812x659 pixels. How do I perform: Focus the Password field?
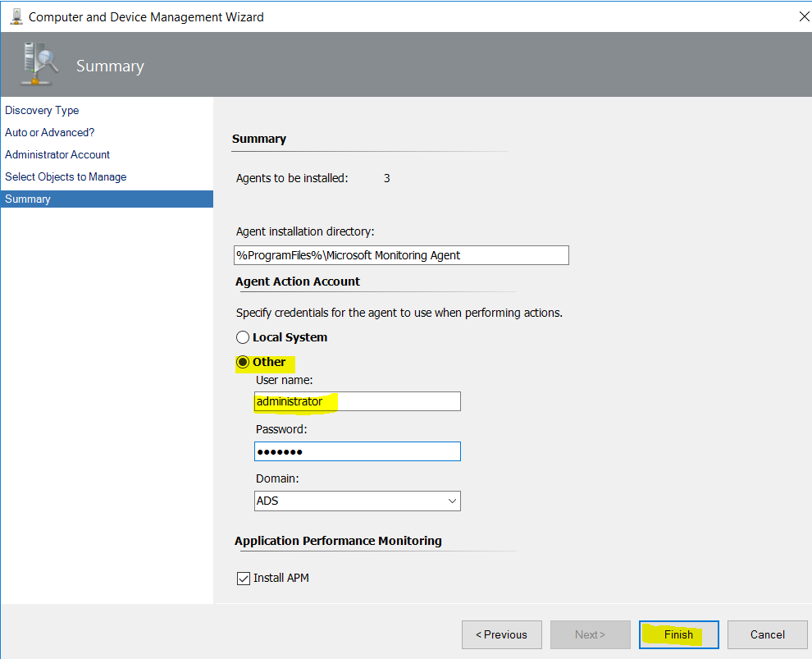point(358,451)
